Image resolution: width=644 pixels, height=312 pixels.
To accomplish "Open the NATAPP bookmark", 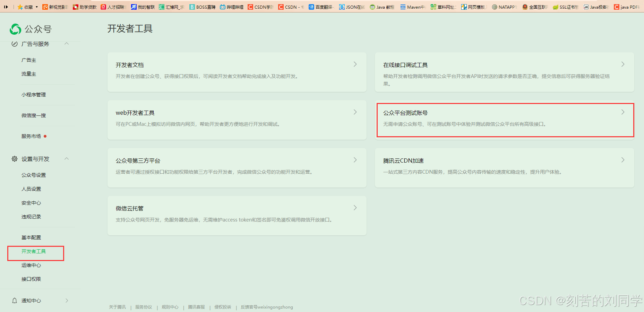I will coord(504,7).
